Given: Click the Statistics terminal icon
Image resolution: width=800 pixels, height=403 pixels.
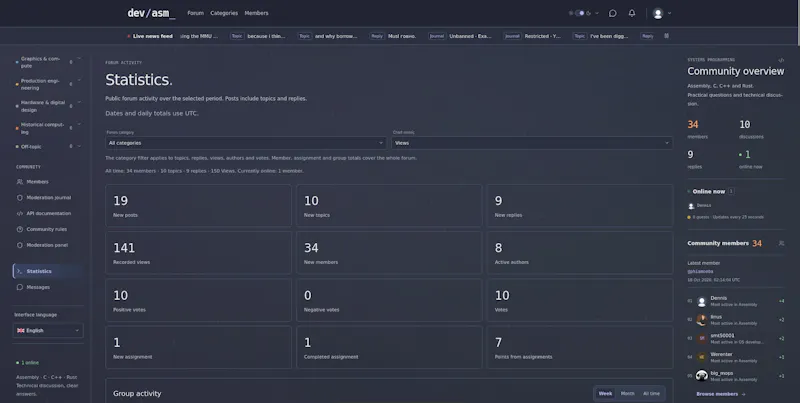Looking at the screenshot, I should click(x=20, y=271).
